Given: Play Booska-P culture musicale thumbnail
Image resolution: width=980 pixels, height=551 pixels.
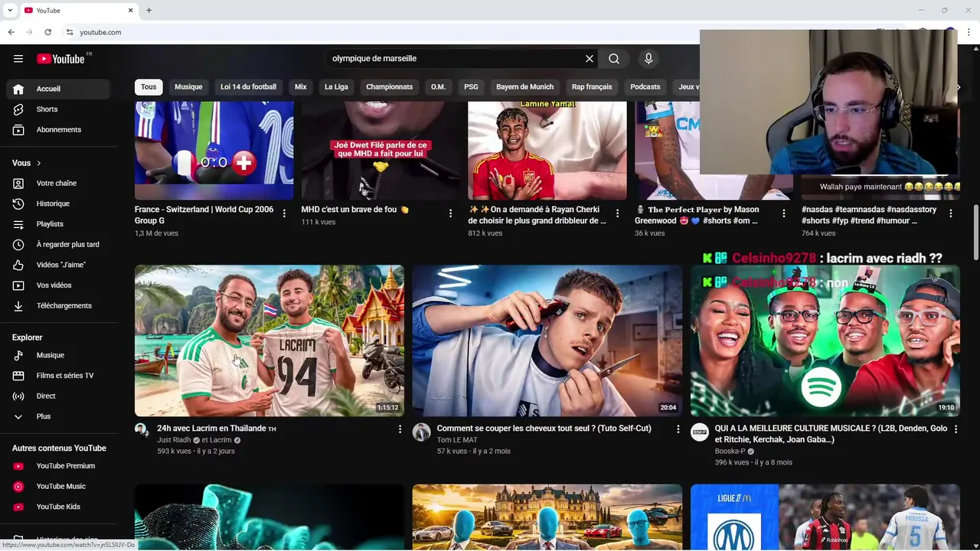Looking at the screenshot, I should click(x=825, y=341).
